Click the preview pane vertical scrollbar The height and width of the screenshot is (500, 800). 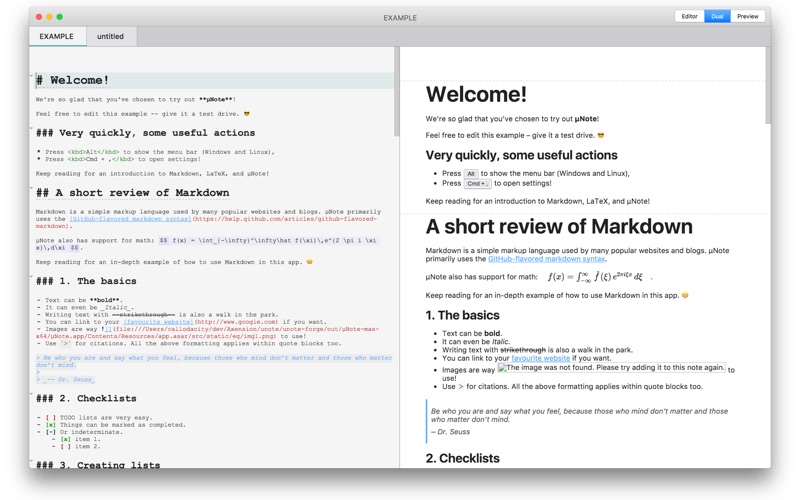[x=768, y=86]
